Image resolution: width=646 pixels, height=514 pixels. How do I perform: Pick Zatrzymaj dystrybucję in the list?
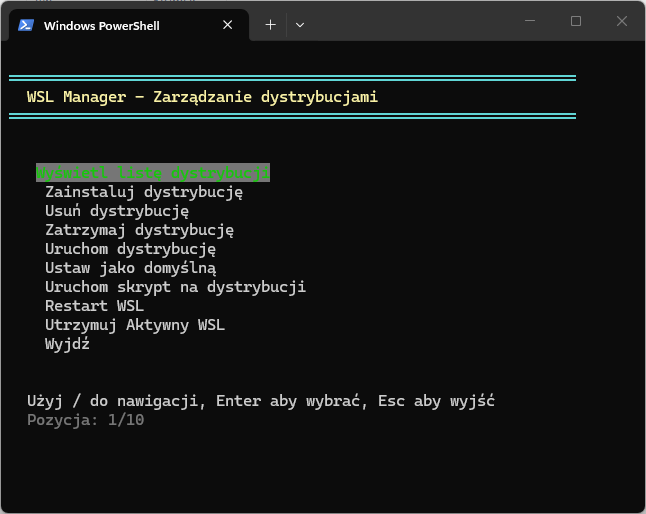139,230
